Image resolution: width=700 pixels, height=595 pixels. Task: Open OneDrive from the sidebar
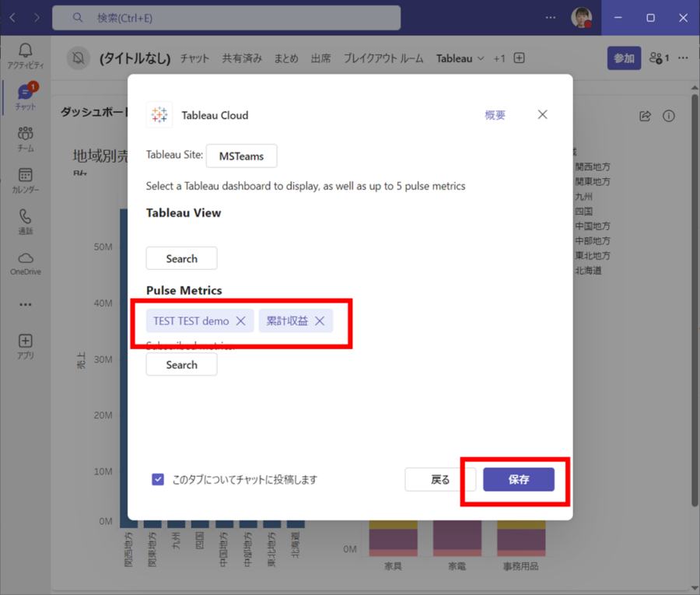pos(26,264)
